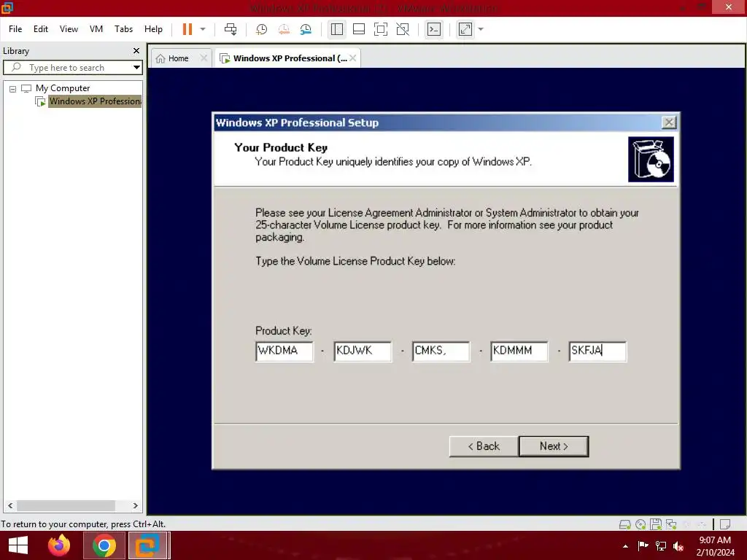This screenshot has height=560, width=747.
Task: Toggle the thumbnail bar view icon
Action: coord(359,29)
